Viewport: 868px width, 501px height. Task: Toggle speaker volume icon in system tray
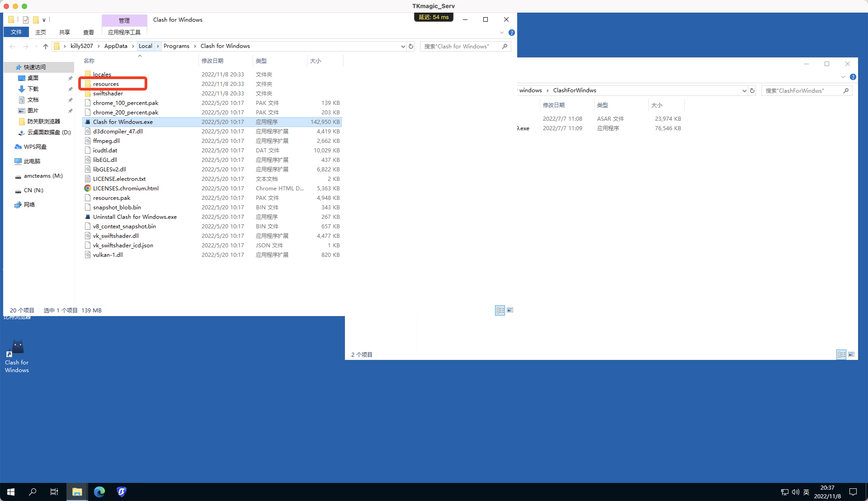pos(795,492)
